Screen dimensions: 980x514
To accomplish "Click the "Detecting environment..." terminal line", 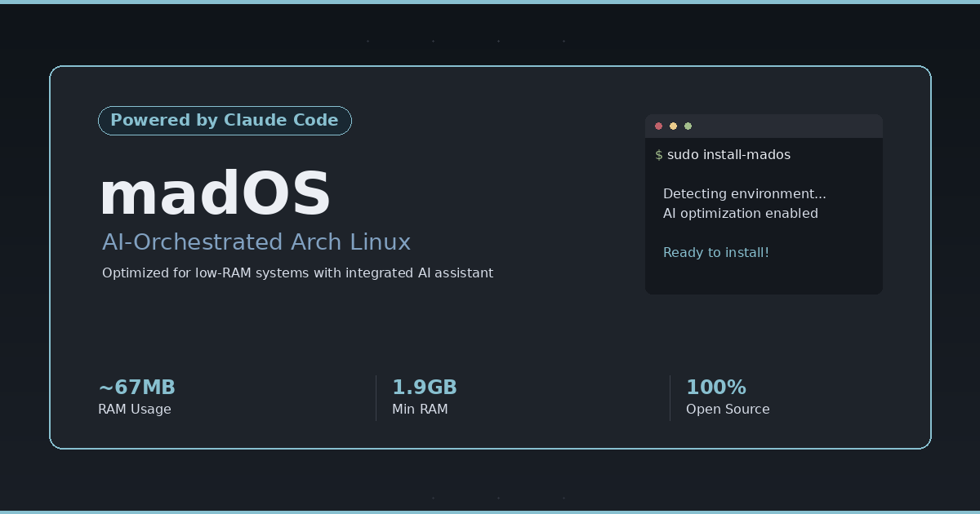I will [744, 194].
